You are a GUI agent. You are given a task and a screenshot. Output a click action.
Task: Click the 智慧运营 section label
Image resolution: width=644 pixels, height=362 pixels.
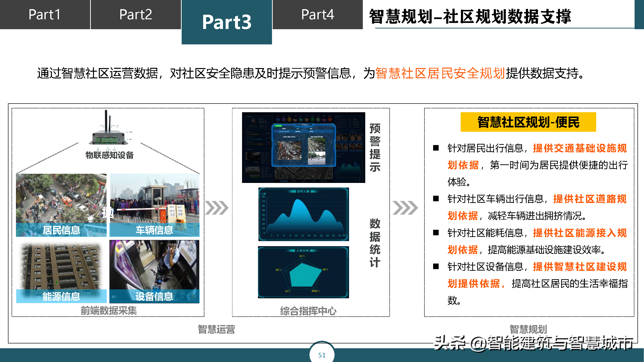click(x=216, y=329)
